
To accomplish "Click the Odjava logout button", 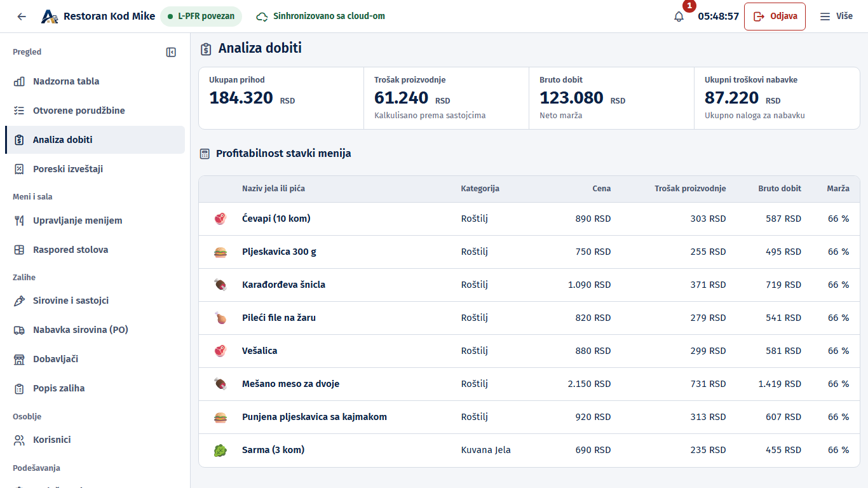I will 775,17.
